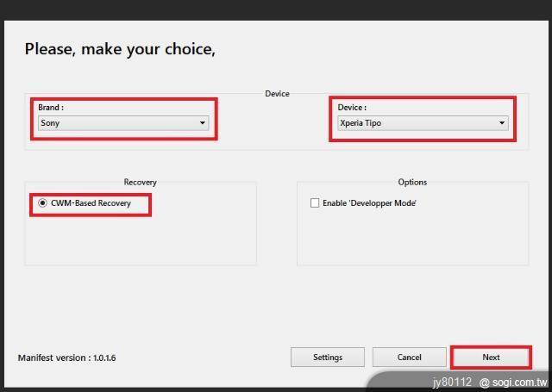
Task: Expand the Brand dropdown arrow
Action: [x=203, y=123]
